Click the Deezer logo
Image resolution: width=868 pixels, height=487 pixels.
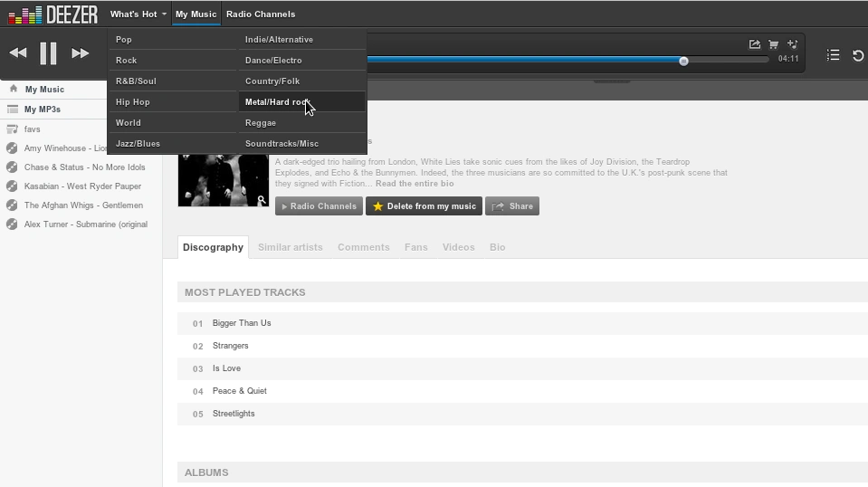tap(53, 14)
